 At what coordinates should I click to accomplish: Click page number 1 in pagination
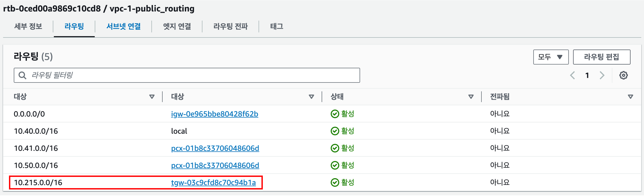[x=587, y=75]
